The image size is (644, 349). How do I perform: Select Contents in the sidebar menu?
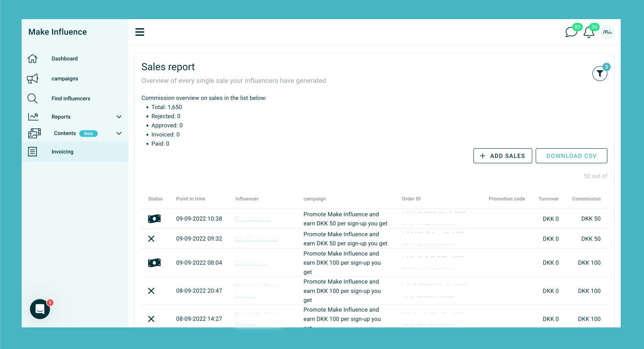pyautogui.click(x=65, y=133)
